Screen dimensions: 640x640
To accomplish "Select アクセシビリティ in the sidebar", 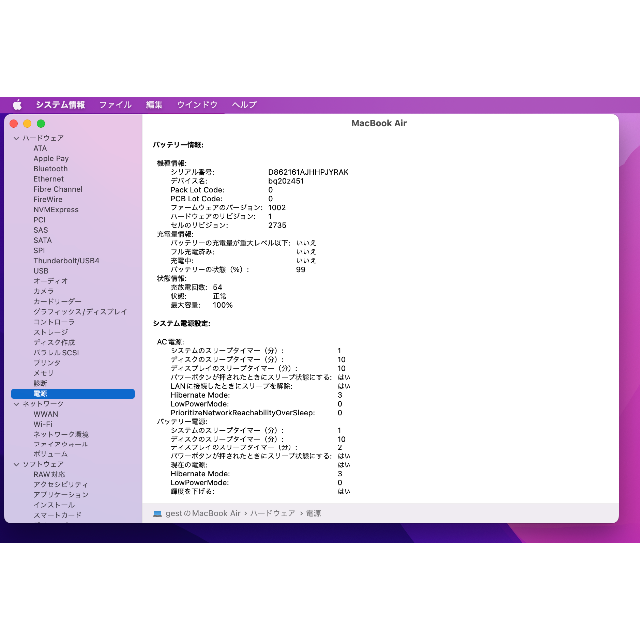I will [x=61, y=484].
